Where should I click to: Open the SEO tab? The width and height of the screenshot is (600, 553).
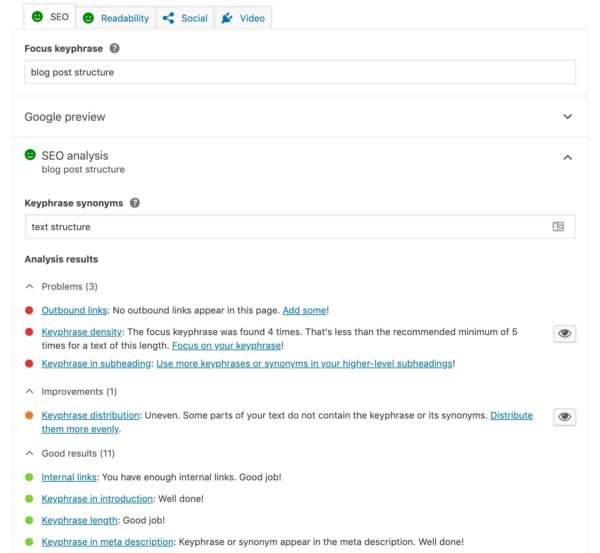50,17
